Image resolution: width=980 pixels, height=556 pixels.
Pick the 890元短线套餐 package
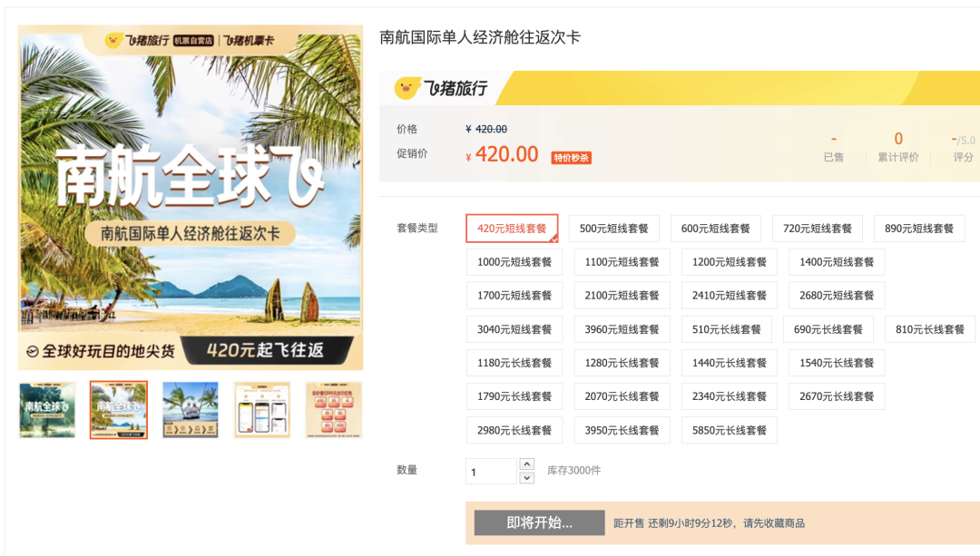(919, 229)
